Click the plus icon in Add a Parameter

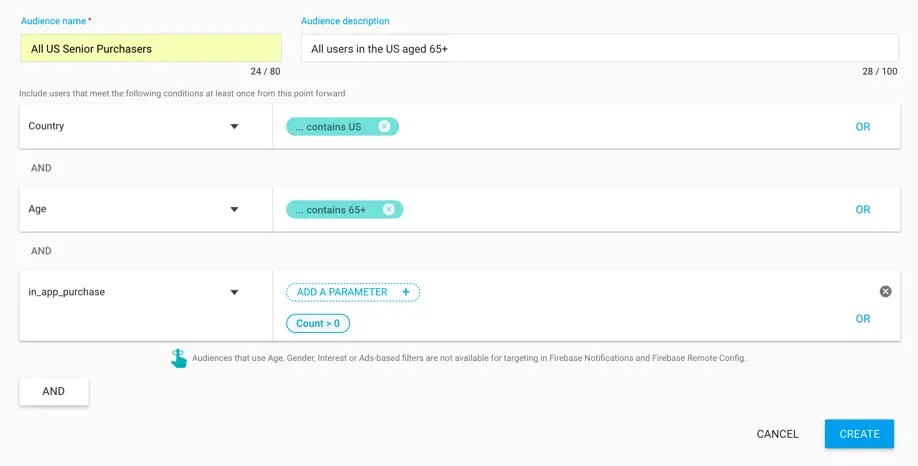pos(405,292)
